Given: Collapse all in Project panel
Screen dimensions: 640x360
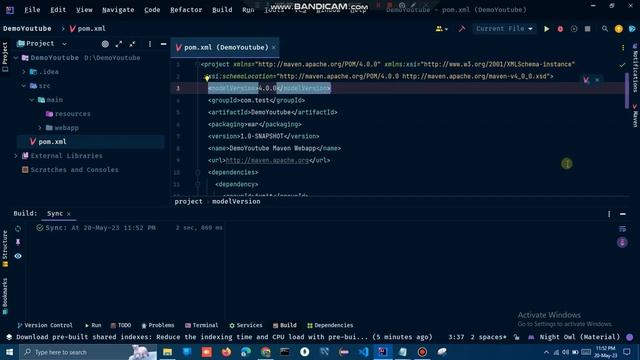Looking at the screenshot, I should [132, 44].
